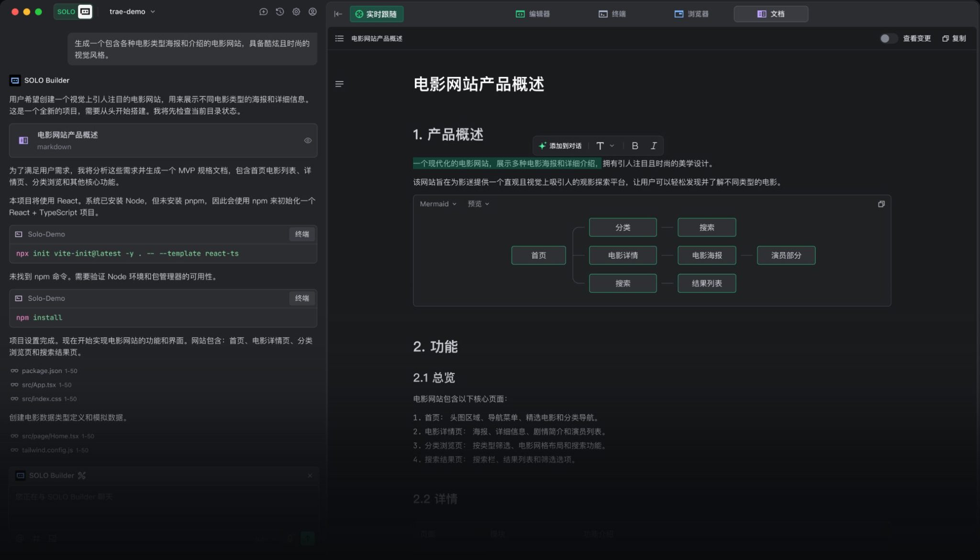This screenshot has height=560, width=980.
Task: Click the 复制 copy button
Action: coord(954,38)
